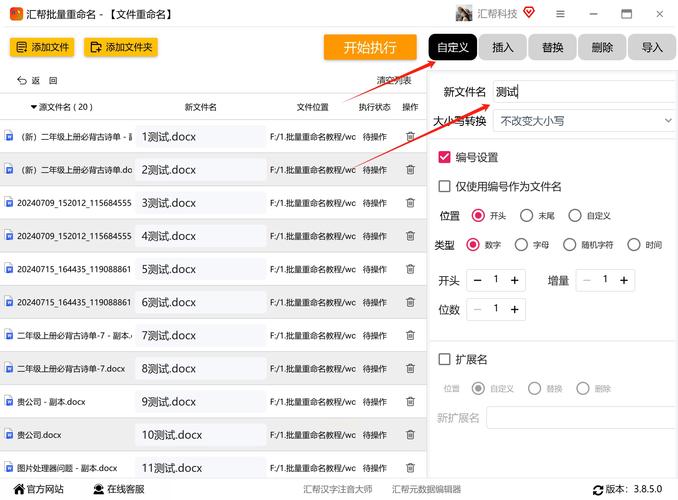Click the 10测试.docx new filename cell
This screenshot has height=500, width=678.
tap(201, 435)
